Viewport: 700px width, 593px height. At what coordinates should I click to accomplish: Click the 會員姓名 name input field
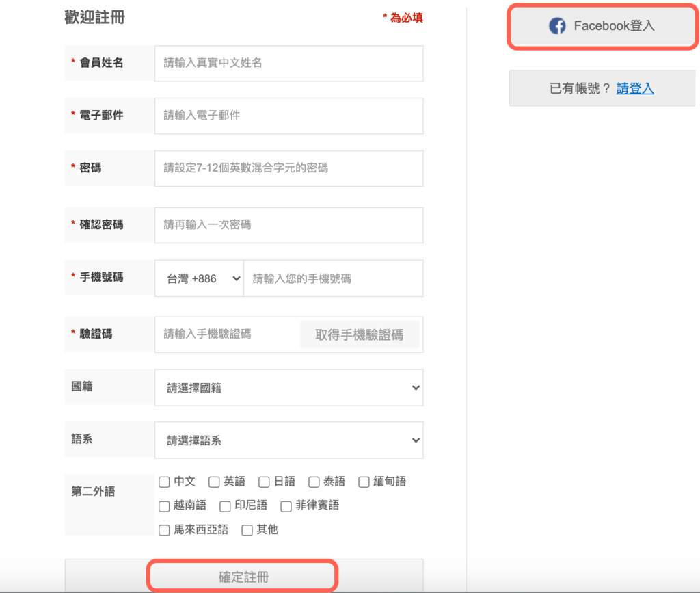coord(288,63)
